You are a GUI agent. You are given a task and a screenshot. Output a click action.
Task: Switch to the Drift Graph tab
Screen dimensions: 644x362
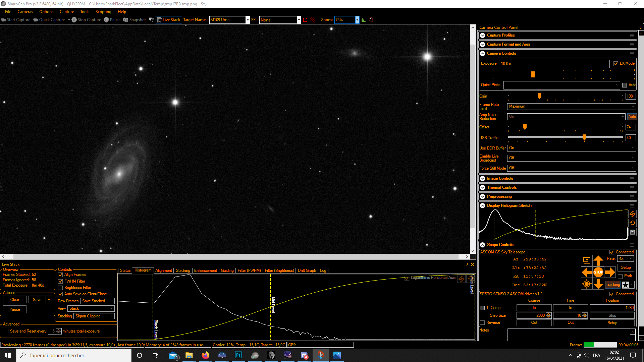coord(307,270)
